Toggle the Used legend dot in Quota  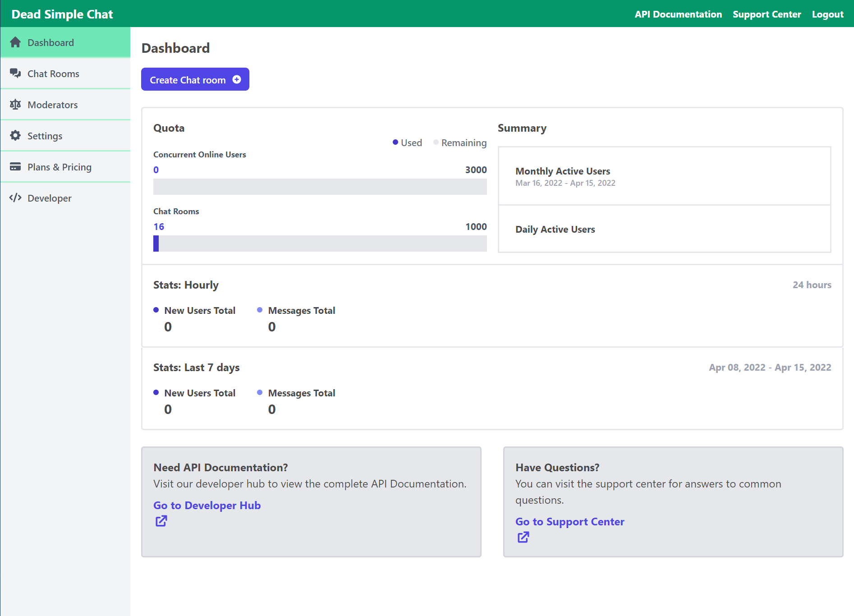pyautogui.click(x=395, y=142)
